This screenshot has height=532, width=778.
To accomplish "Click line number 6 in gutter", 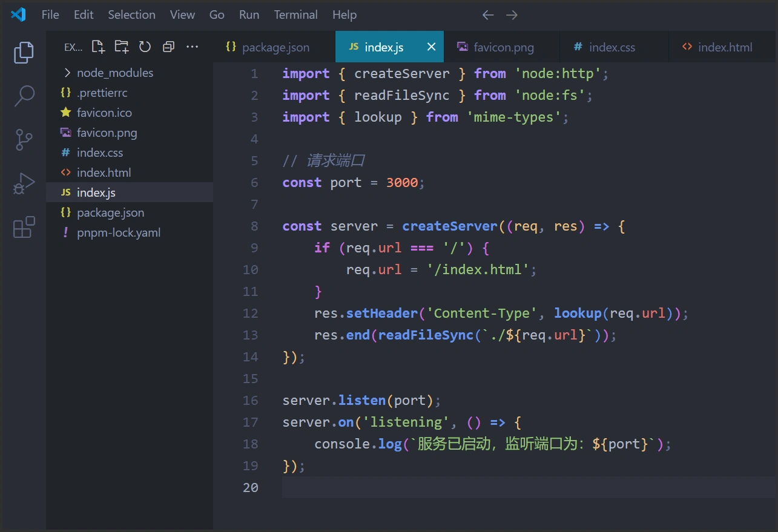I will click(x=254, y=182).
